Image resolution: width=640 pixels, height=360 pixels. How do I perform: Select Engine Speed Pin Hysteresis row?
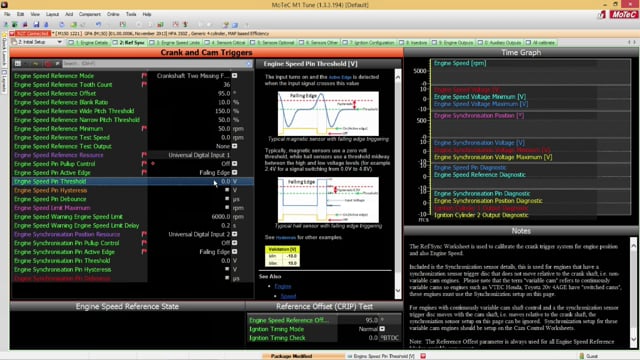pos(133,190)
